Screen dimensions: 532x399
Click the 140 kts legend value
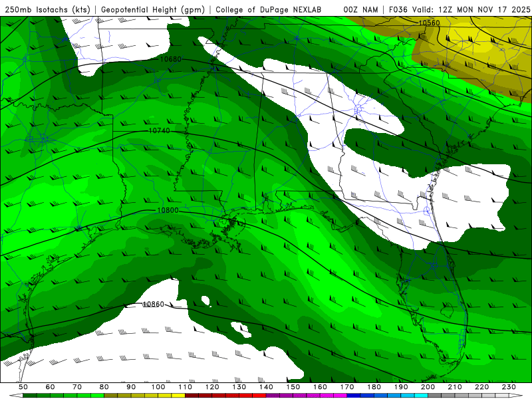pos(266,387)
